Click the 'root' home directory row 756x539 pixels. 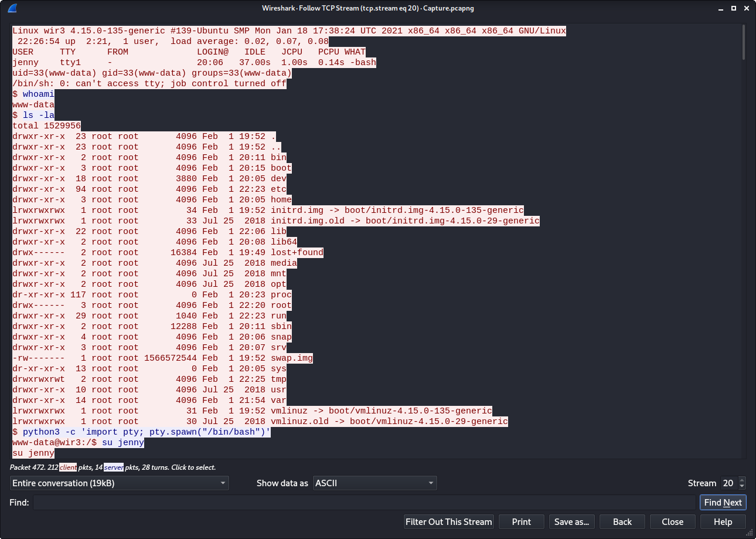pyautogui.click(x=152, y=305)
